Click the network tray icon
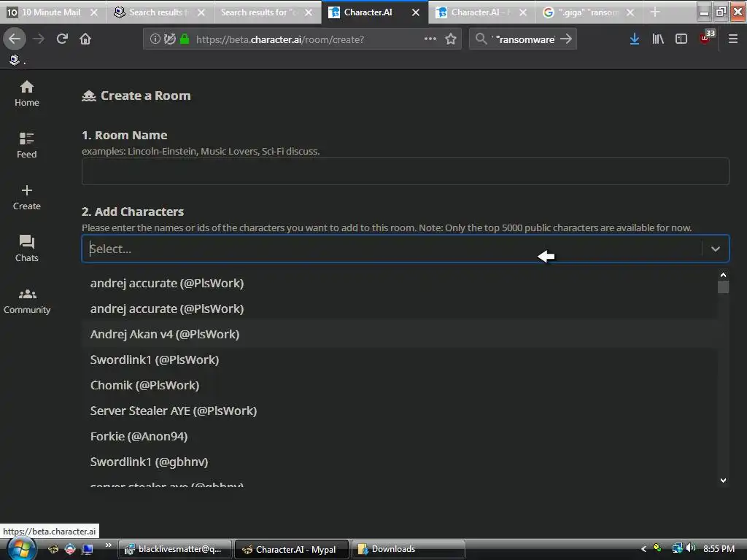 [677, 548]
